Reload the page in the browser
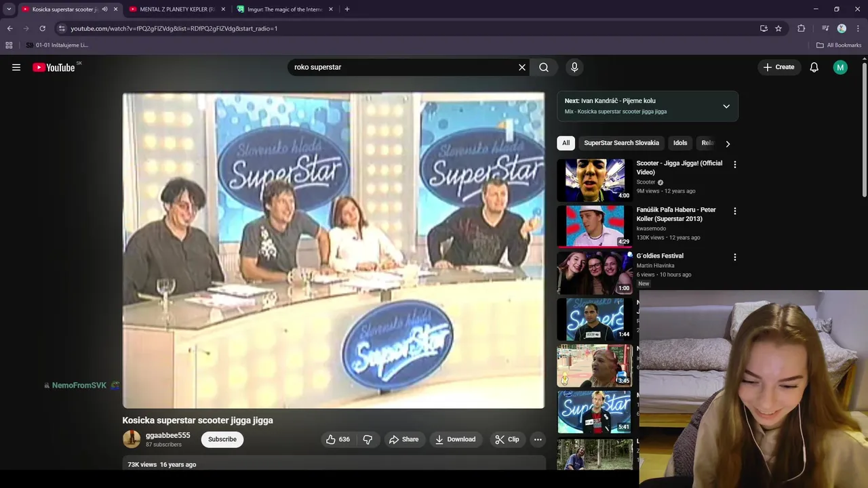 (42, 28)
